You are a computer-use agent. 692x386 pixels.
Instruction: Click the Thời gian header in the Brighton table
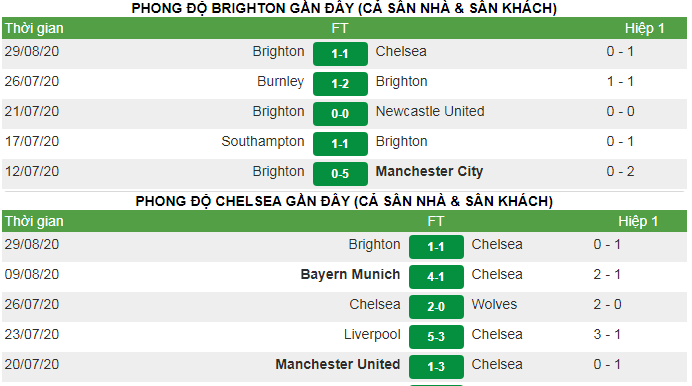(34, 28)
